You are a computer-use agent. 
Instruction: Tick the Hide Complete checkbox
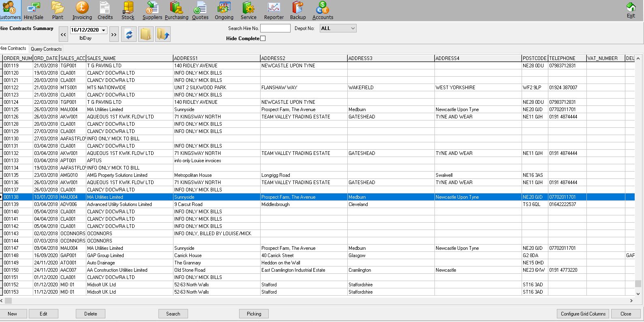(263, 39)
